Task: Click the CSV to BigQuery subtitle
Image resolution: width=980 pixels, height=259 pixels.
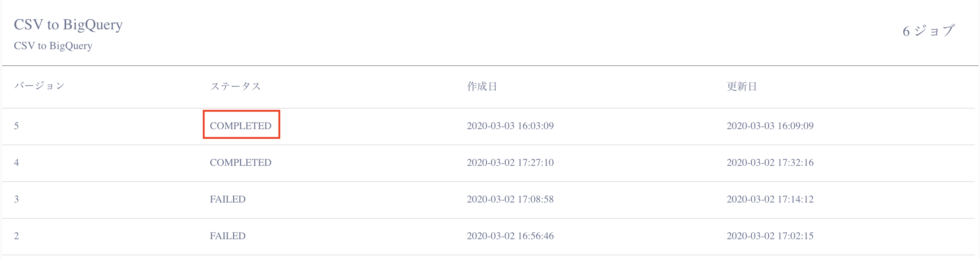Action: tap(53, 45)
